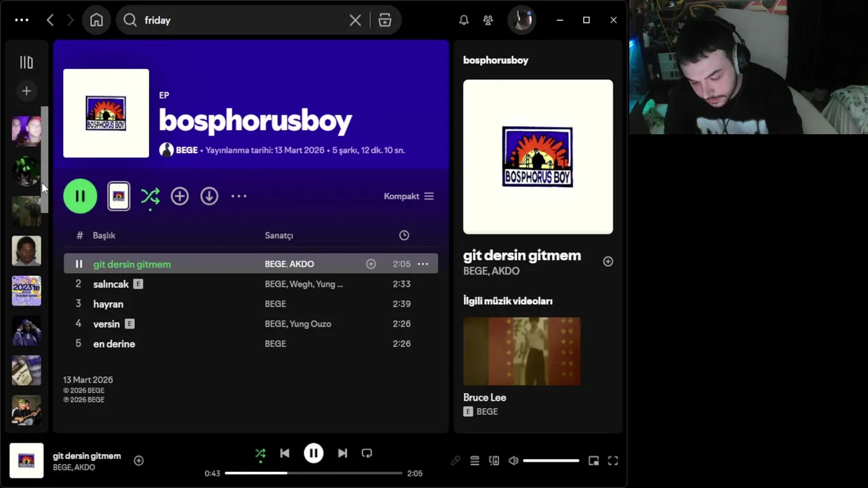The image size is (868, 488).
Task: Open the notifications bell
Action: [x=464, y=20]
